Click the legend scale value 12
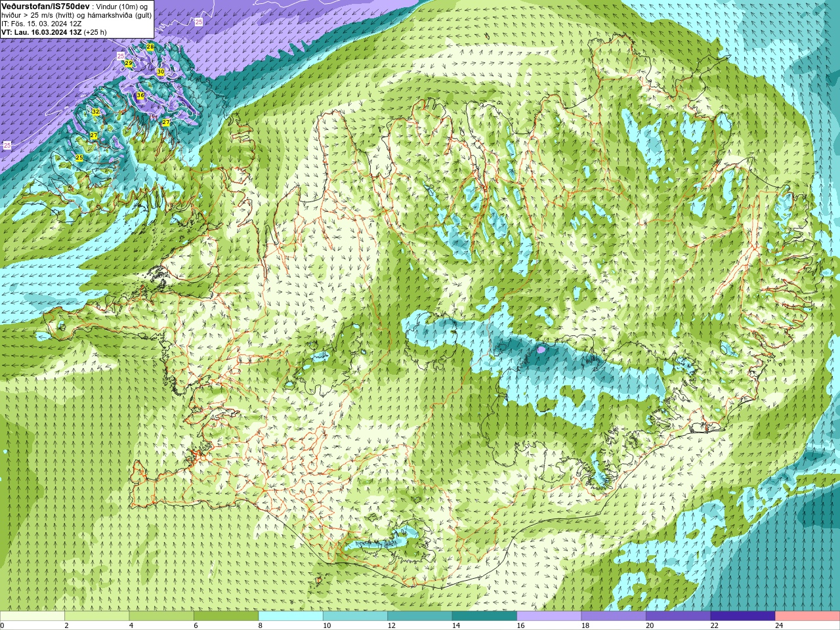Image resolution: width=840 pixels, height=630 pixels. coord(392,626)
